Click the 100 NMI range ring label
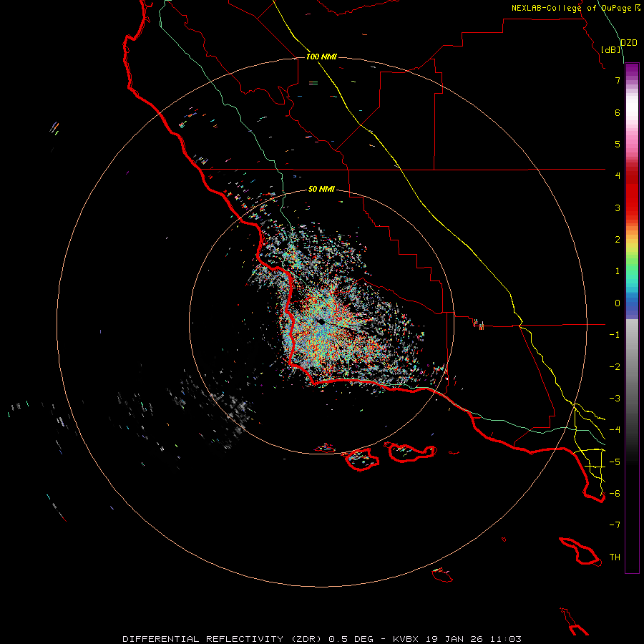The width and height of the screenshot is (644, 644). coord(321,57)
